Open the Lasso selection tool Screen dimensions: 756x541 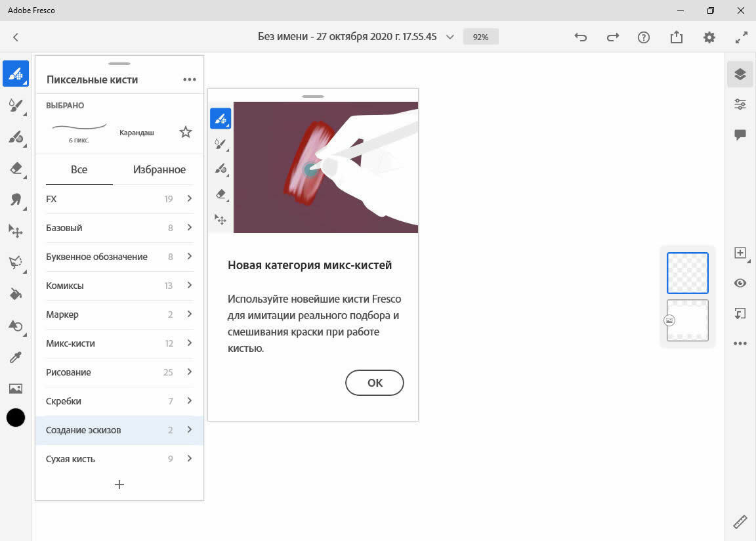(x=16, y=263)
